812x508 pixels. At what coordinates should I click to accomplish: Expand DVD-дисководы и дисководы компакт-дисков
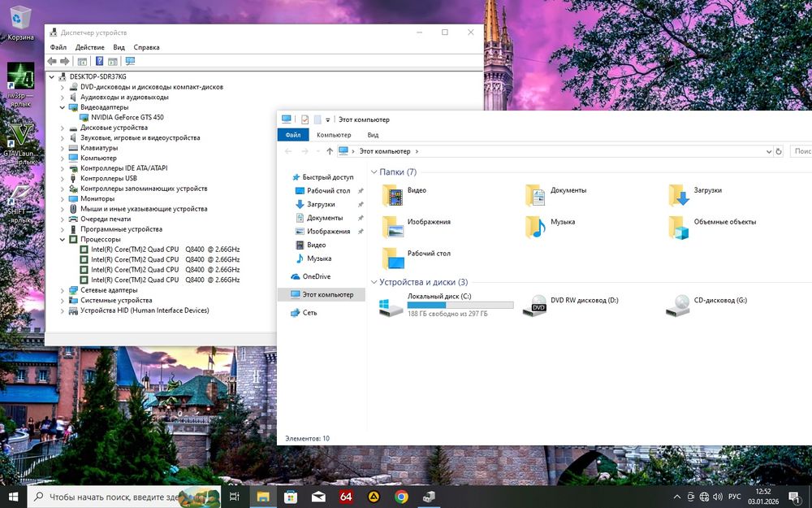pyautogui.click(x=63, y=87)
